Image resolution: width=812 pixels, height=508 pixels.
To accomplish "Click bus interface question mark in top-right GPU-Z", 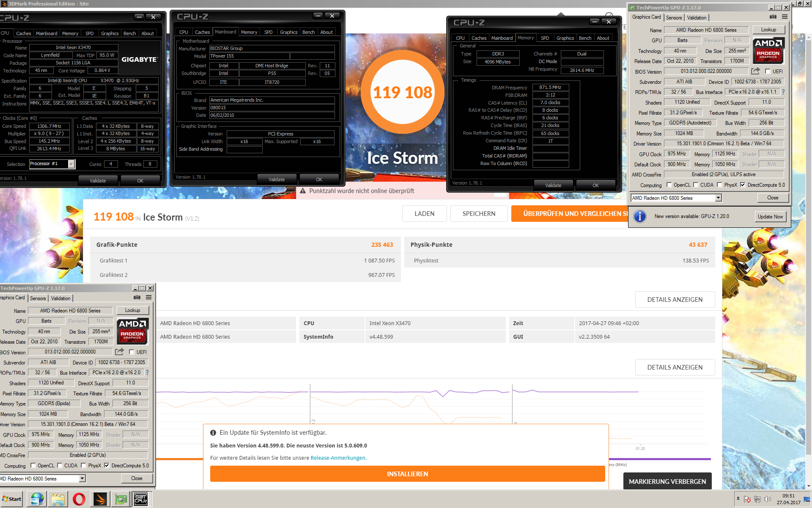I will click(x=783, y=92).
